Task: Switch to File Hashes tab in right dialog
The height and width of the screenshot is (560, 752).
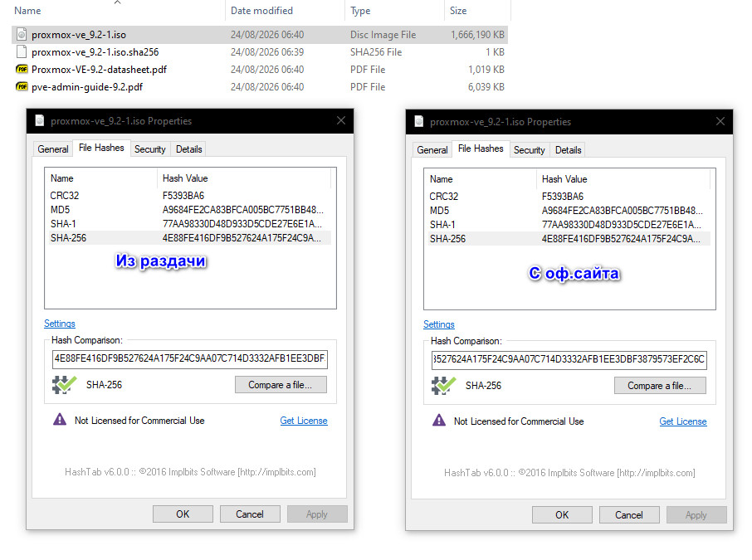Action: point(481,149)
